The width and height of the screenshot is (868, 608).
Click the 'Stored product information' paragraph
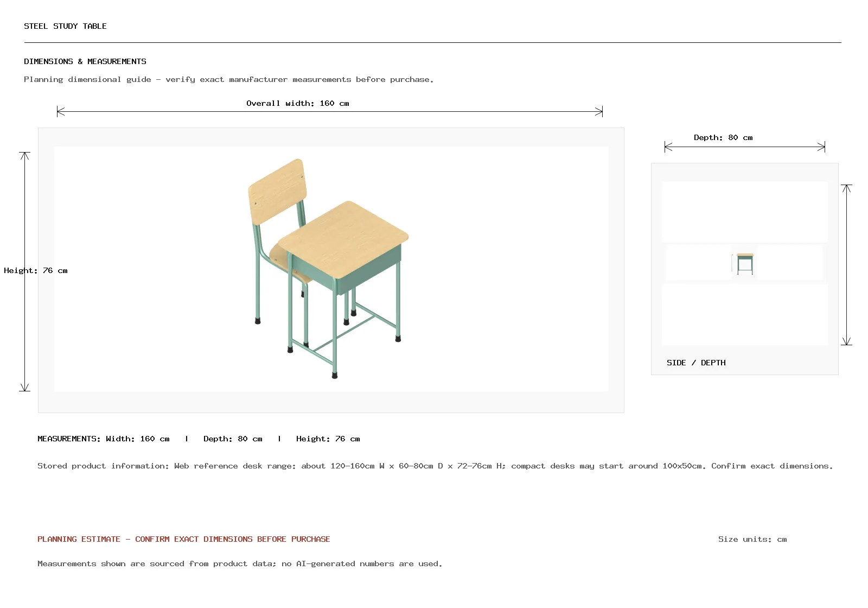tap(435, 466)
